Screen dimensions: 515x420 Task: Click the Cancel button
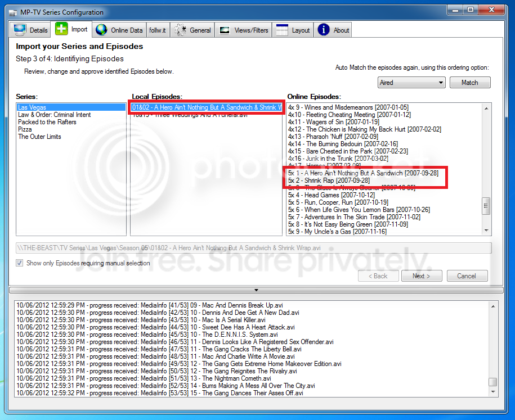[x=467, y=276]
